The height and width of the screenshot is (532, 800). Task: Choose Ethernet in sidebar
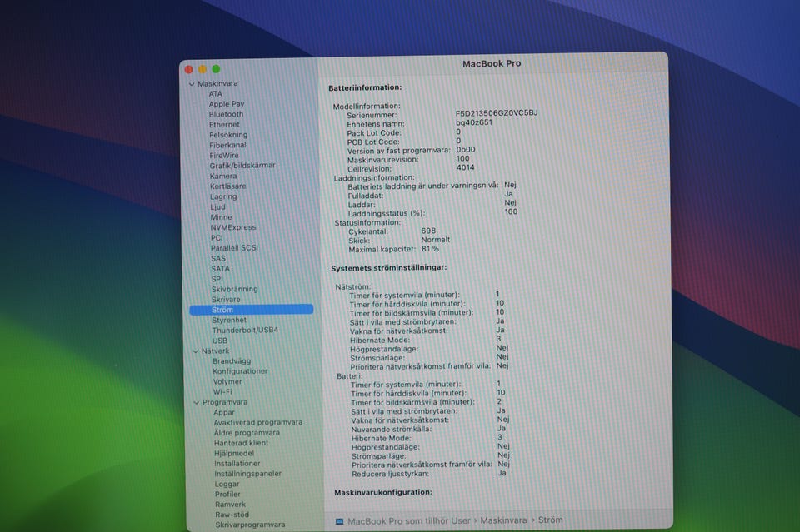pos(224,124)
